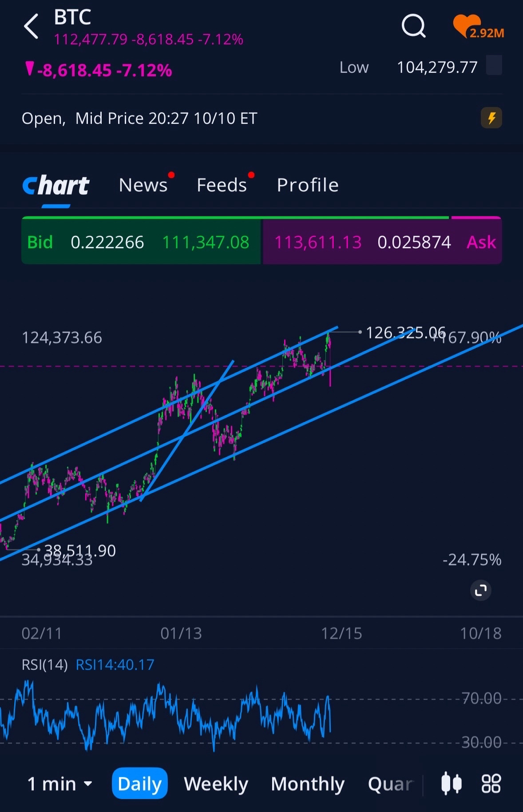The image size is (523, 812).
Task: Tap the green Bid price panel
Action: click(x=141, y=242)
